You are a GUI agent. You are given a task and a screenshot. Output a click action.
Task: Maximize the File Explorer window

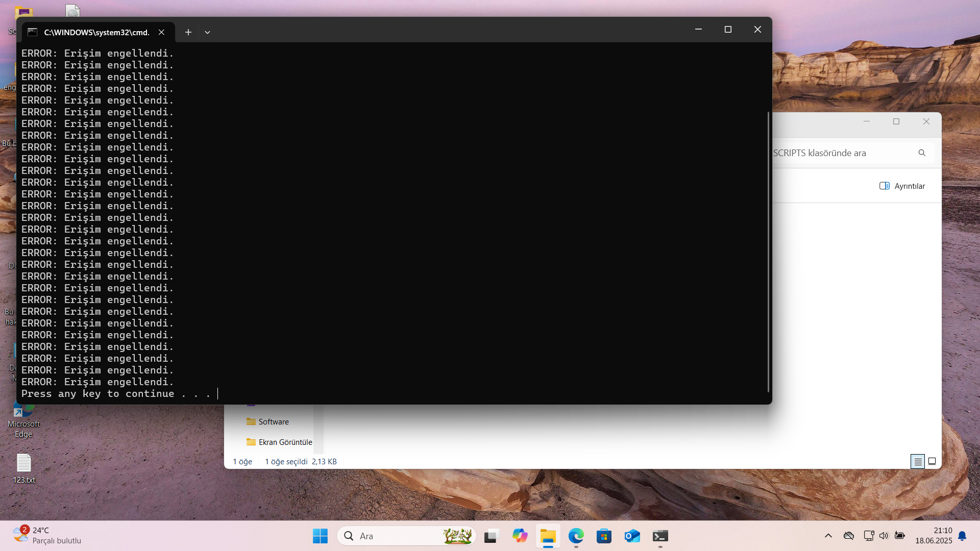click(896, 121)
